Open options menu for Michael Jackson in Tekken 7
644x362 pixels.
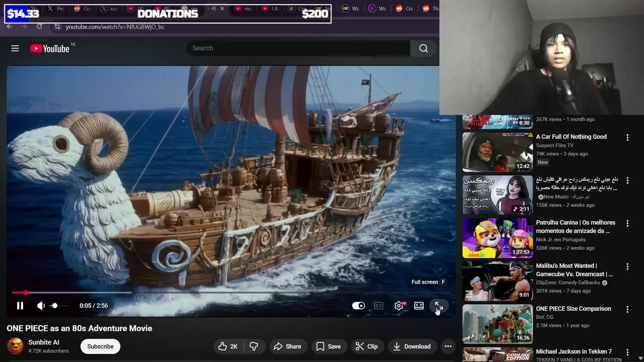pos(627,352)
